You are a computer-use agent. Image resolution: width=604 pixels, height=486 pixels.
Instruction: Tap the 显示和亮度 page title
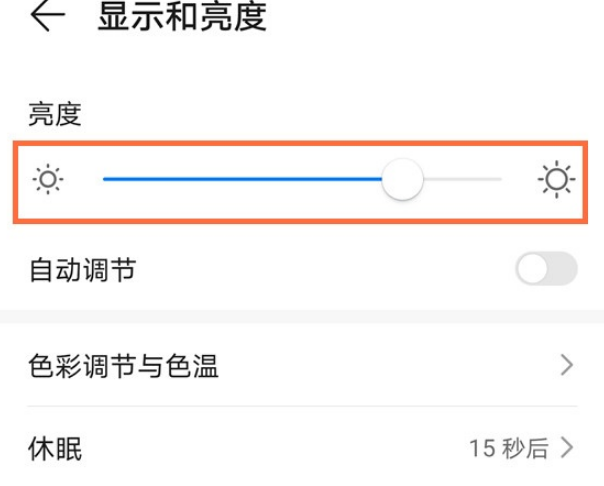[x=182, y=17]
